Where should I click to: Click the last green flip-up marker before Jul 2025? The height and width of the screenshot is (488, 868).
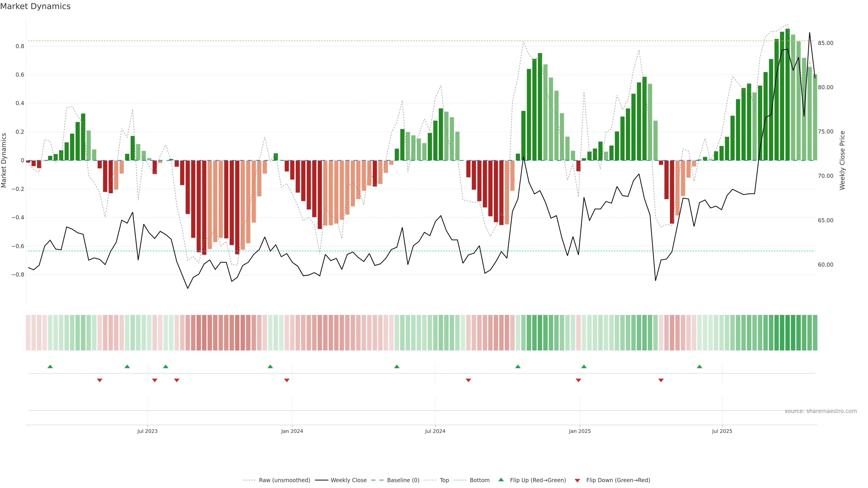(700, 366)
